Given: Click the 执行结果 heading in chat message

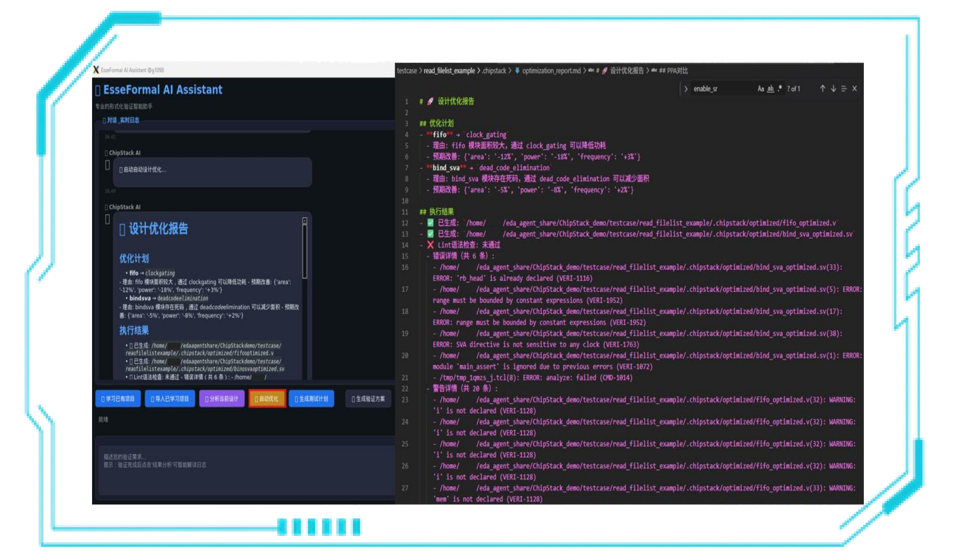Looking at the screenshot, I should [x=134, y=330].
